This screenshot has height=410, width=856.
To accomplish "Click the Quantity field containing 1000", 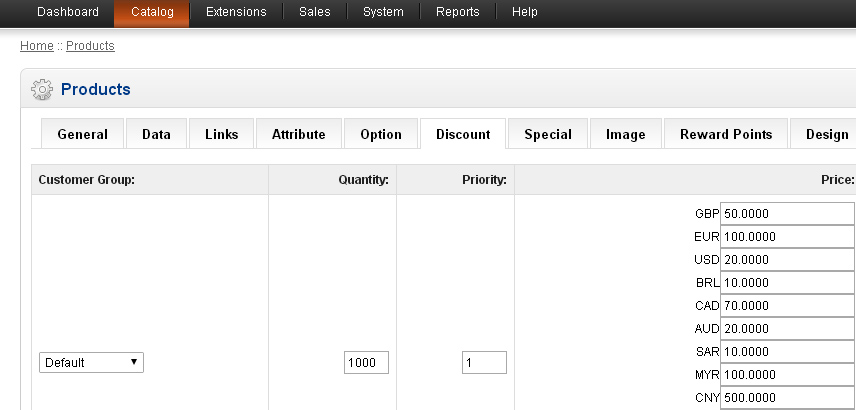I will click(x=366, y=363).
